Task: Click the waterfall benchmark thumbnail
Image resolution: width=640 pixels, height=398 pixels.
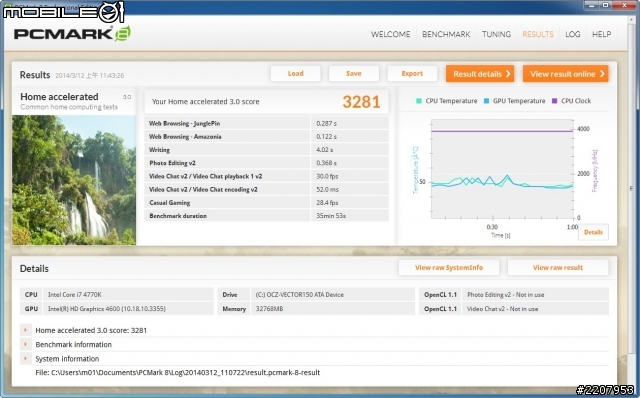Action: pos(74,180)
